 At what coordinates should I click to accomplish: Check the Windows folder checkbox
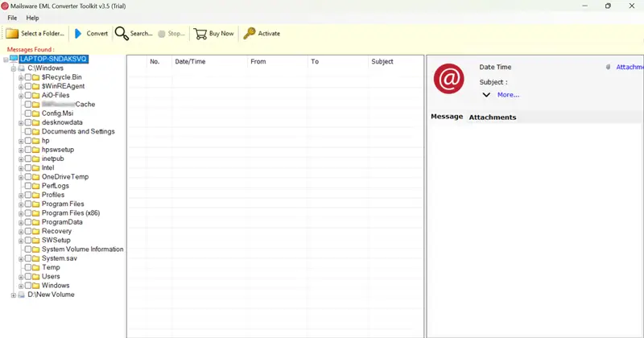click(28, 286)
